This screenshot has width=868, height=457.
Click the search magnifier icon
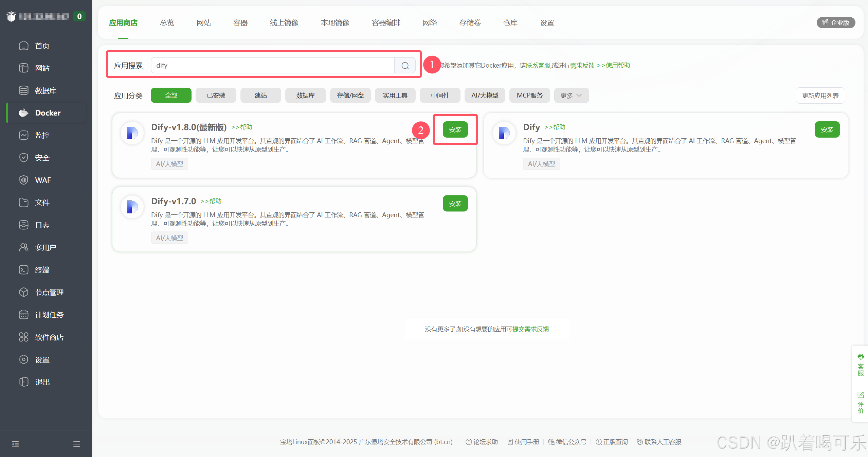tap(405, 65)
